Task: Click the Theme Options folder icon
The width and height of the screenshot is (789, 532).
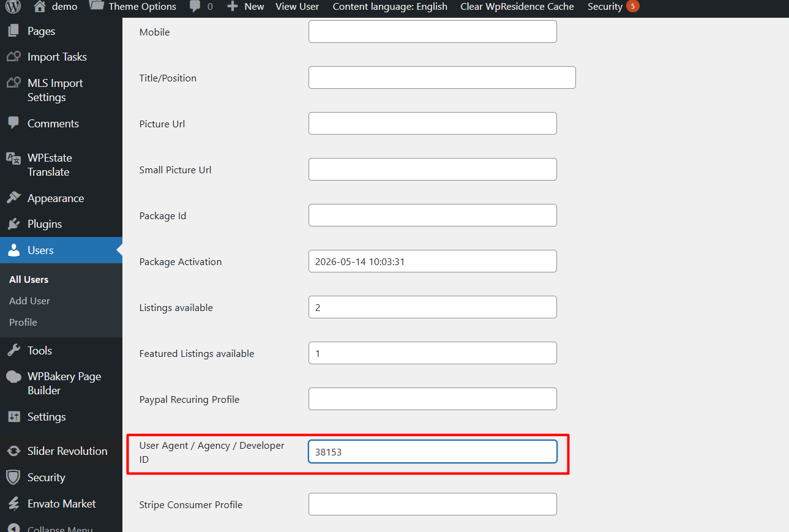Action: (96, 6)
